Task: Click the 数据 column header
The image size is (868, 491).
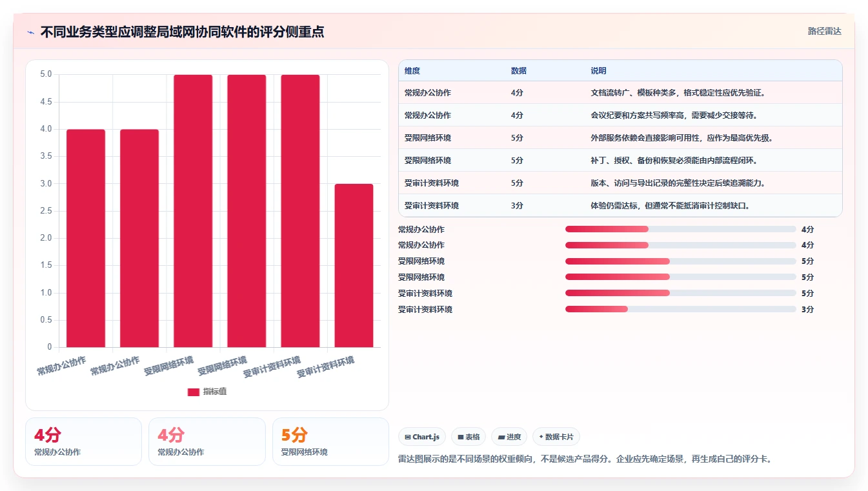Action: pos(519,71)
